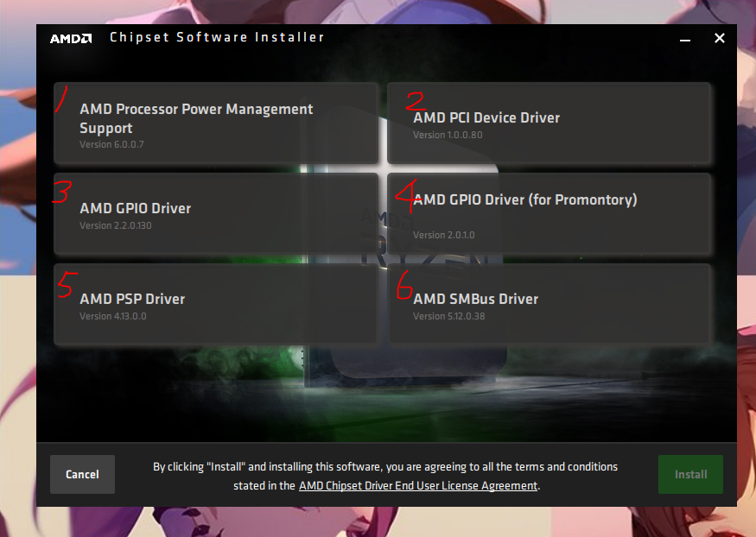756x537 pixels.
Task: Click the AMD SMBus Driver title text
Action: 475,299
